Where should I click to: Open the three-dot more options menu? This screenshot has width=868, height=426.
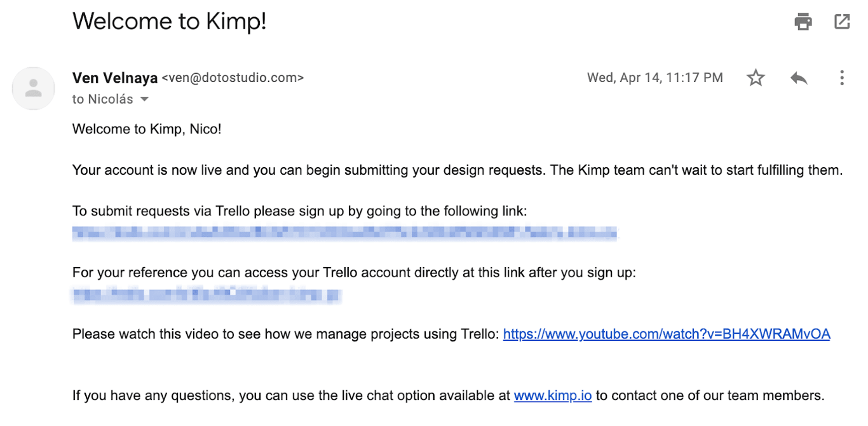click(x=841, y=78)
